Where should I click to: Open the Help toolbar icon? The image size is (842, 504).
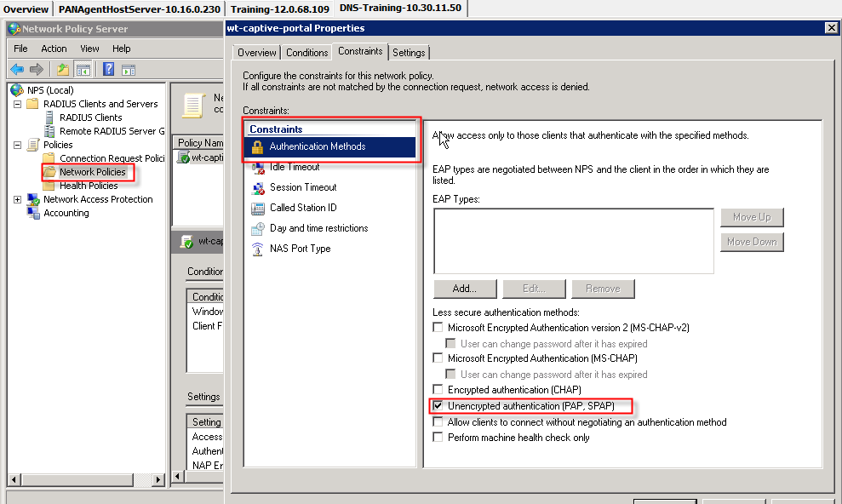point(108,69)
